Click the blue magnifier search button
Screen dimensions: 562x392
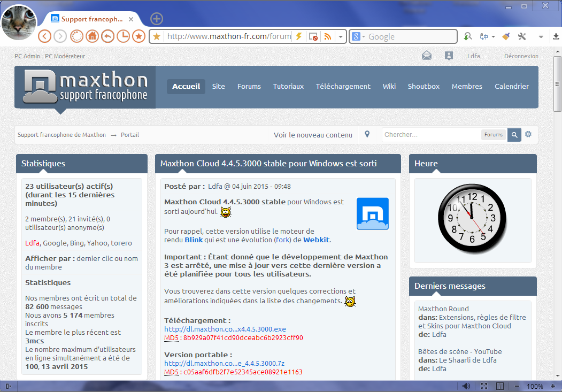pyautogui.click(x=514, y=135)
